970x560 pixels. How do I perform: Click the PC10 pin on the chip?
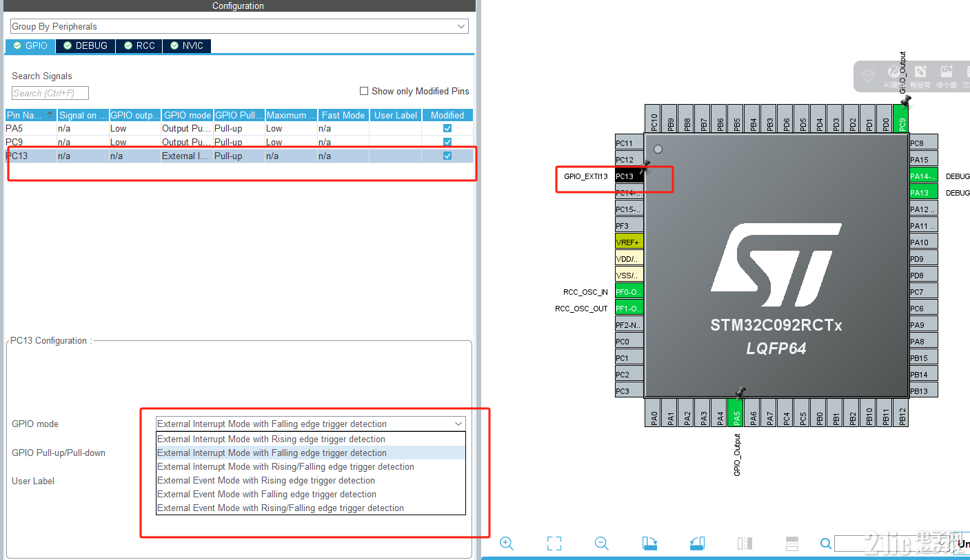pyautogui.click(x=654, y=118)
